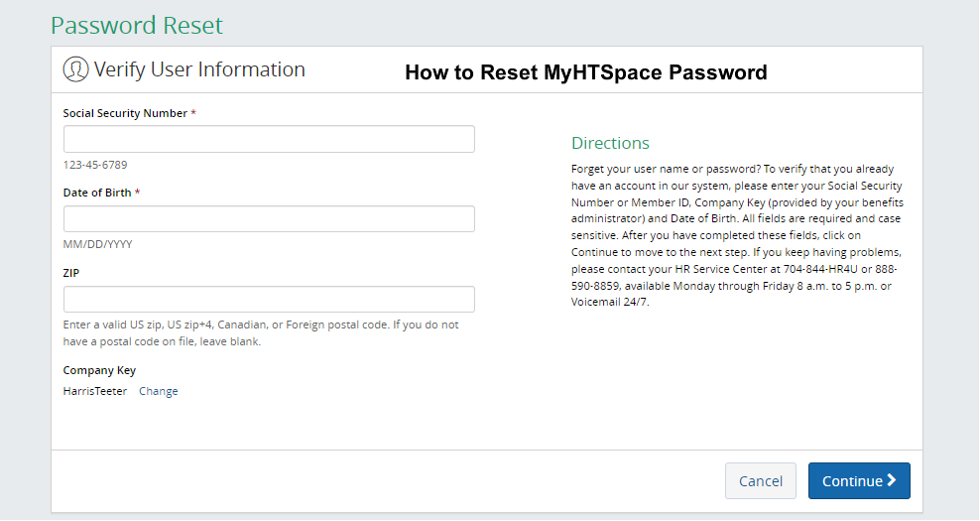This screenshot has width=980, height=521.
Task: Focus the ZIP code input field
Action: click(x=269, y=299)
